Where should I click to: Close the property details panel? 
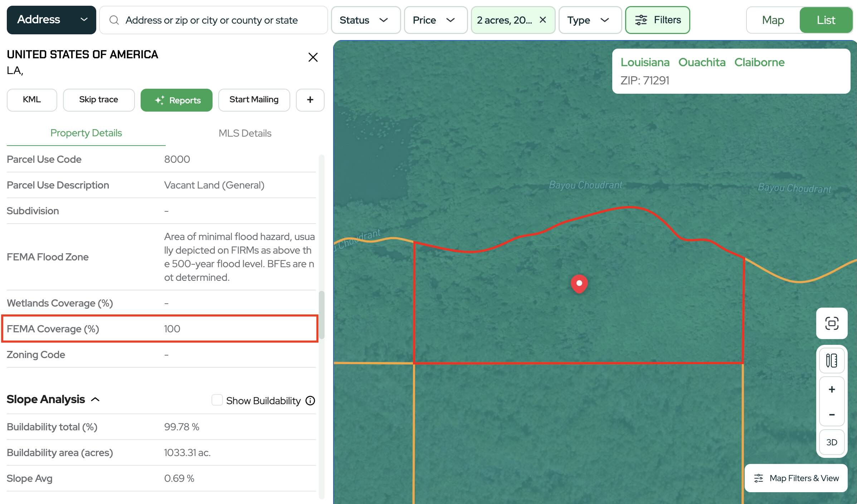pyautogui.click(x=313, y=57)
